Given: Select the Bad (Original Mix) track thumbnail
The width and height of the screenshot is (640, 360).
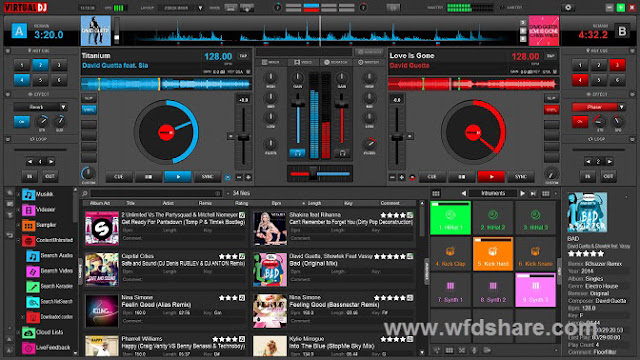Looking at the screenshot, I should (x=270, y=270).
